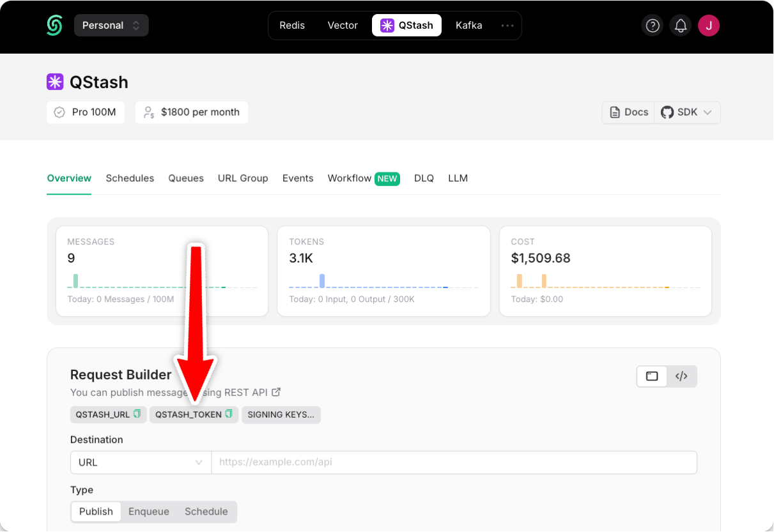Click the Cost usage chart
774x532 pixels.
[x=605, y=281]
